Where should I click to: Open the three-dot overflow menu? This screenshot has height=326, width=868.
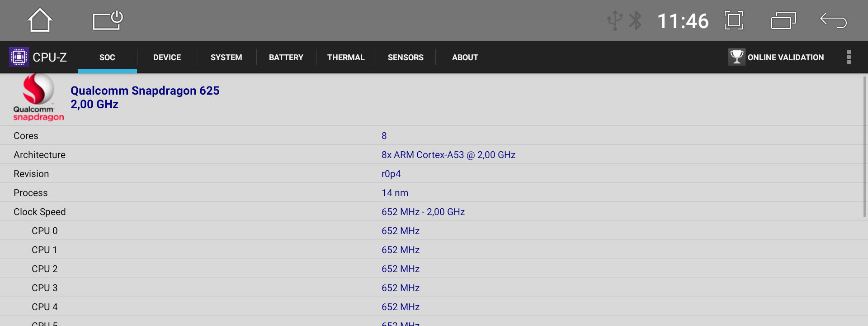point(849,57)
